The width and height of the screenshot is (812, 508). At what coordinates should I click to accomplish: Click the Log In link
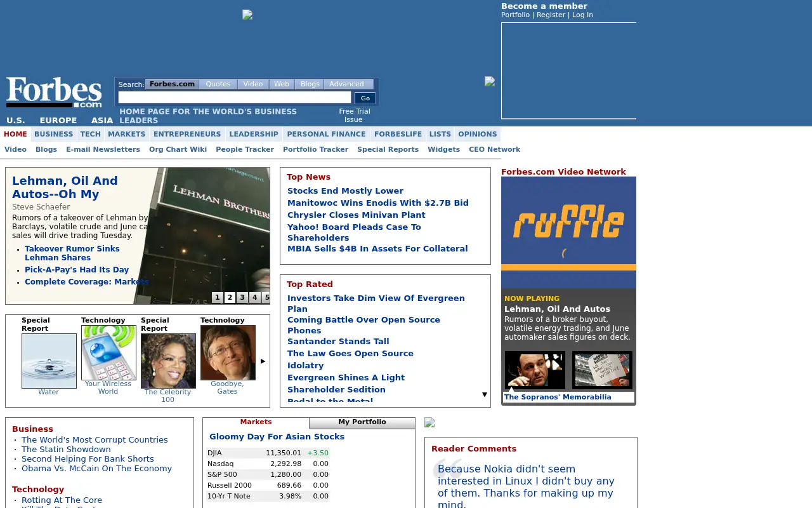[582, 15]
